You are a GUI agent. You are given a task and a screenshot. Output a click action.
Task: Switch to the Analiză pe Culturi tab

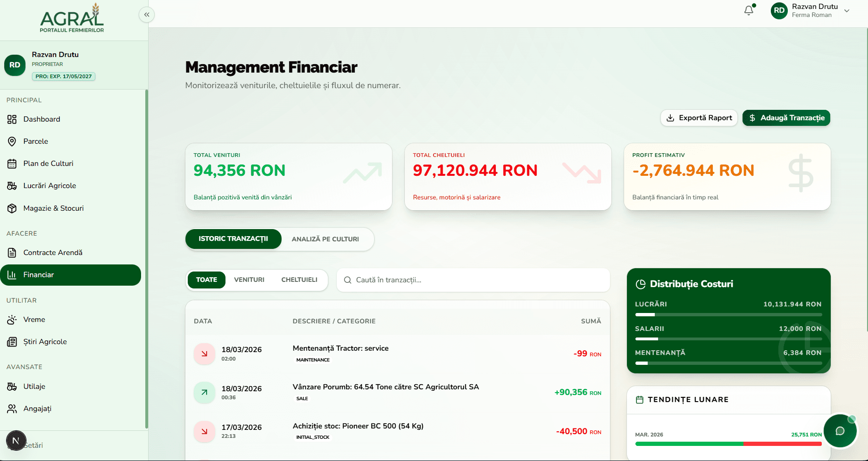325,239
